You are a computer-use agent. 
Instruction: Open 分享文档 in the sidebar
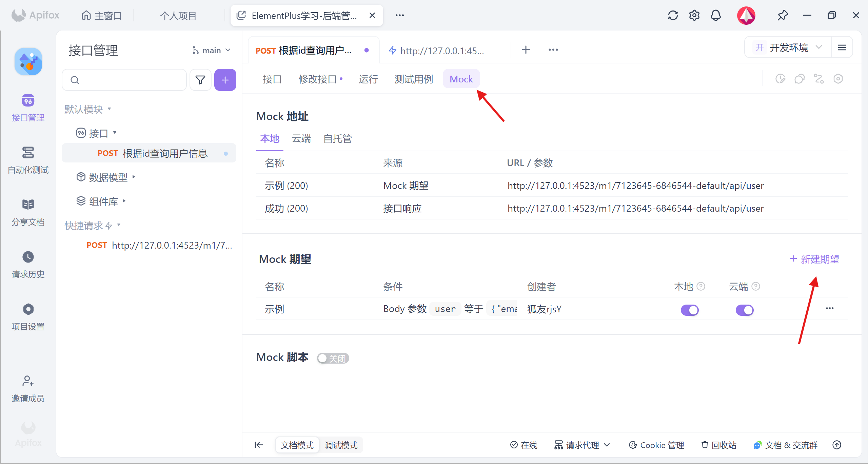point(28,205)
